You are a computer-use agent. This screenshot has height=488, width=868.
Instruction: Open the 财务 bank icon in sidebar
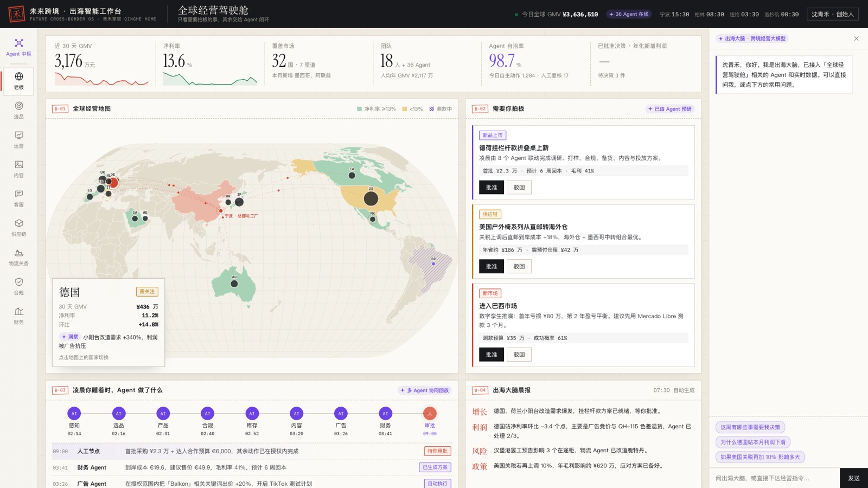[x=18, y=315]
